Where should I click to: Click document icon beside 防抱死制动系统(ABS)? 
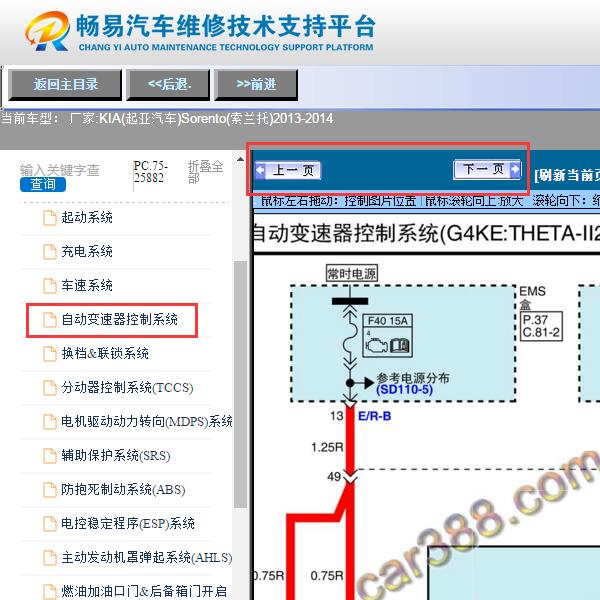[x=50, y=490]
